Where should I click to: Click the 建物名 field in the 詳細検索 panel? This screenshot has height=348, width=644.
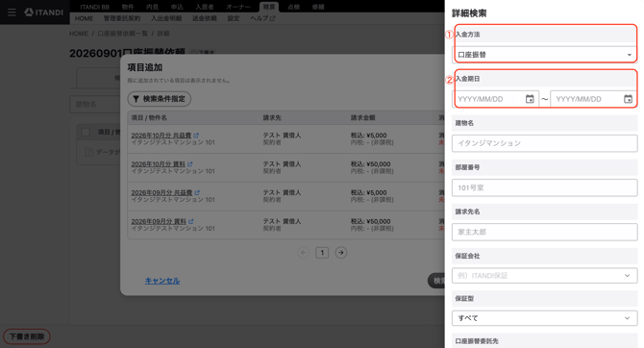pyautogui.click(x=545, y=143)
